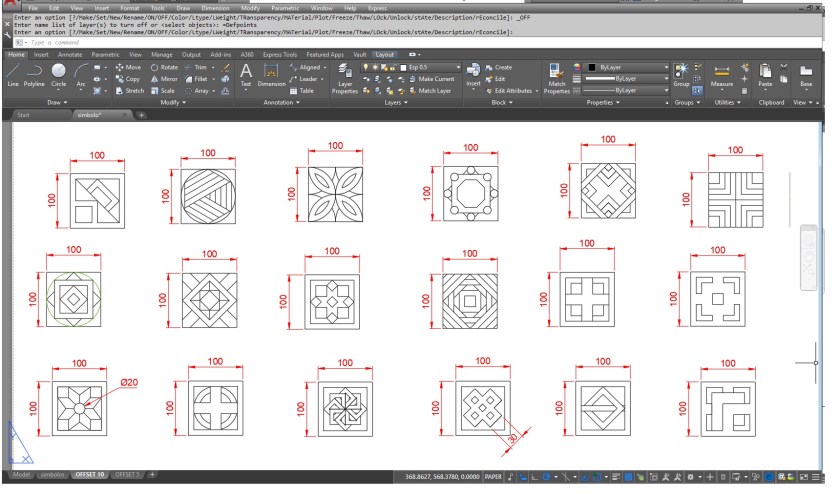
Task: Activate the Array command
Action: point(197,91)
